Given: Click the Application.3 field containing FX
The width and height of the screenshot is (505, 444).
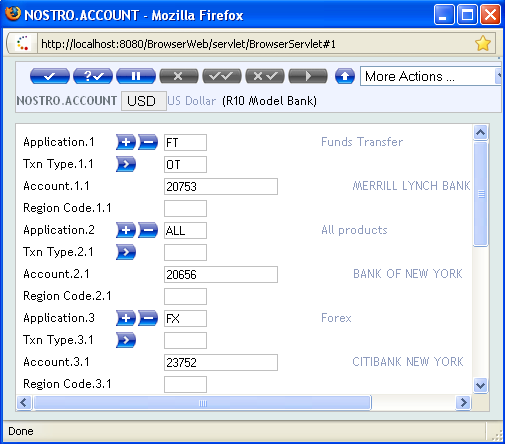Looking at the screenshot, I should coord(185,318).
